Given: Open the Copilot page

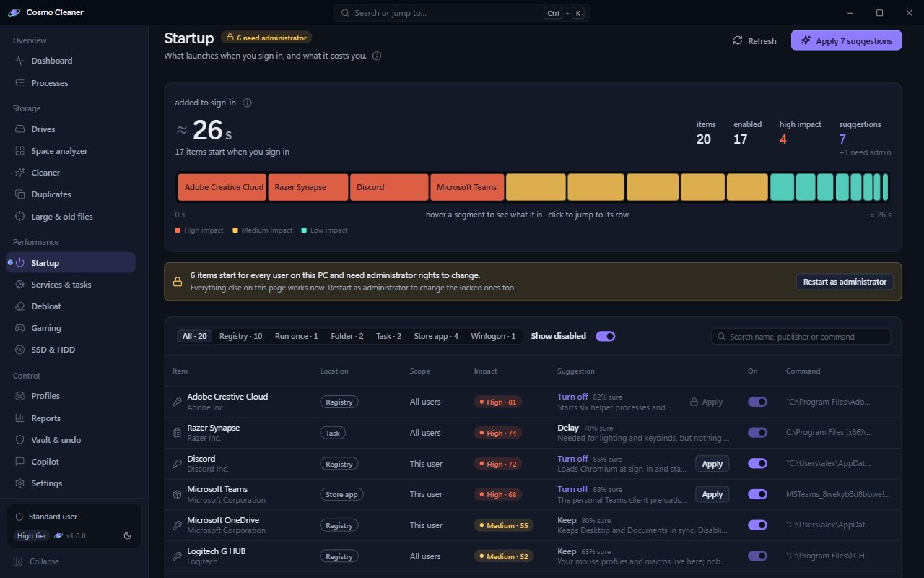Looking at the screenshot, I should point(71,462).
